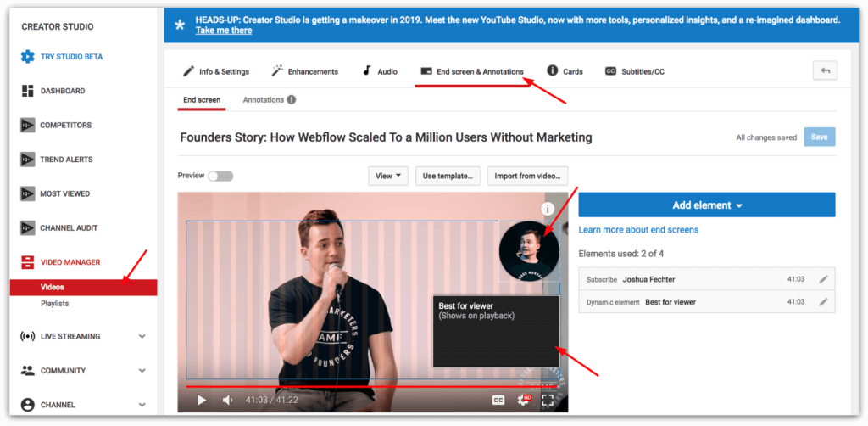
Task: Open the View dropdown
Action: [388, 176]
